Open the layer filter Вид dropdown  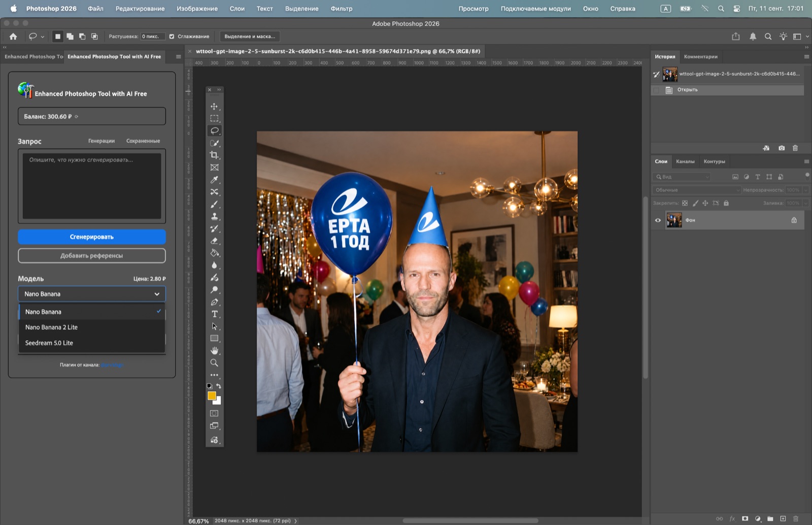coord(682,177)
